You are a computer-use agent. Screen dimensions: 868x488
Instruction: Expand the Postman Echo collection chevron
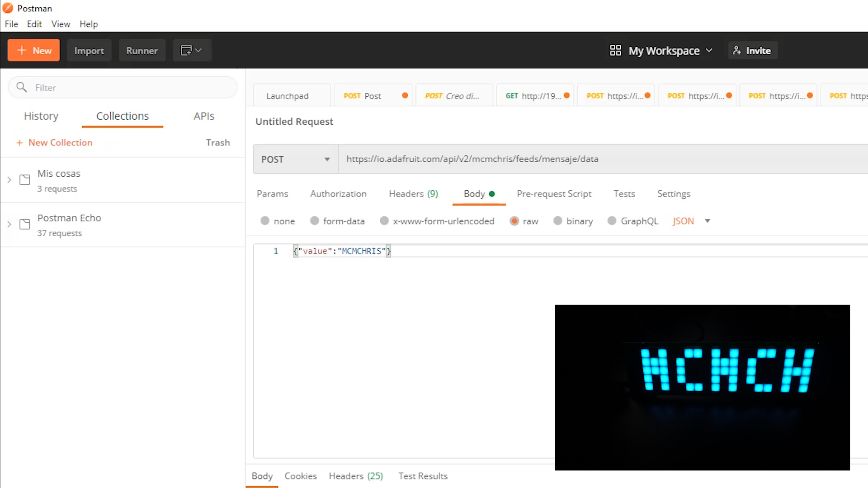coord(9,224)
